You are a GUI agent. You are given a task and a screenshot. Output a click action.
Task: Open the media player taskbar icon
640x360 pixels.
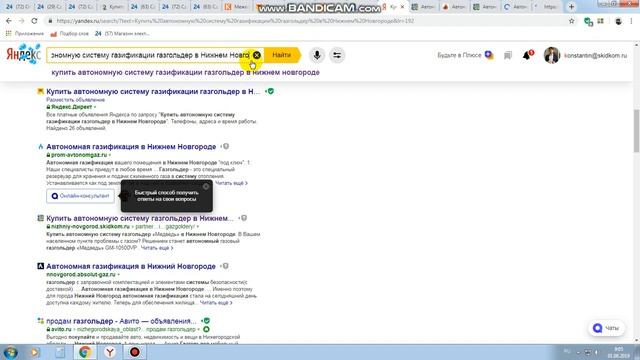pyautogui.click(x=35, y=352)
